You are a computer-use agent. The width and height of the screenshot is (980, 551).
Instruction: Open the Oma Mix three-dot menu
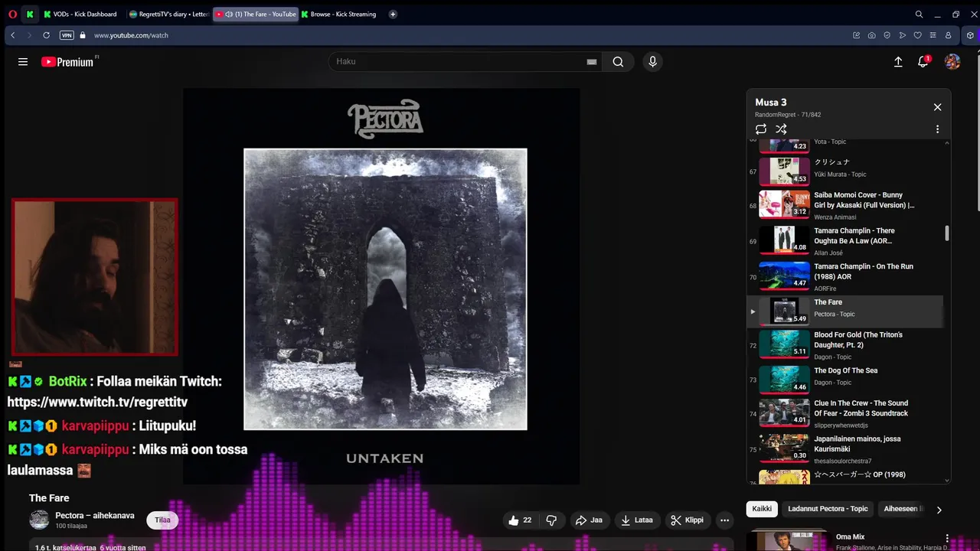948,539
